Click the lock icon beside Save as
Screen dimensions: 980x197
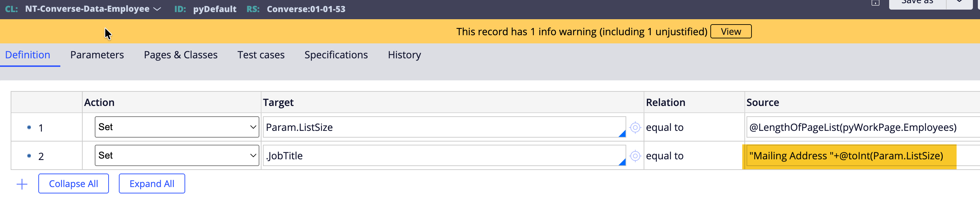point(875,3)
